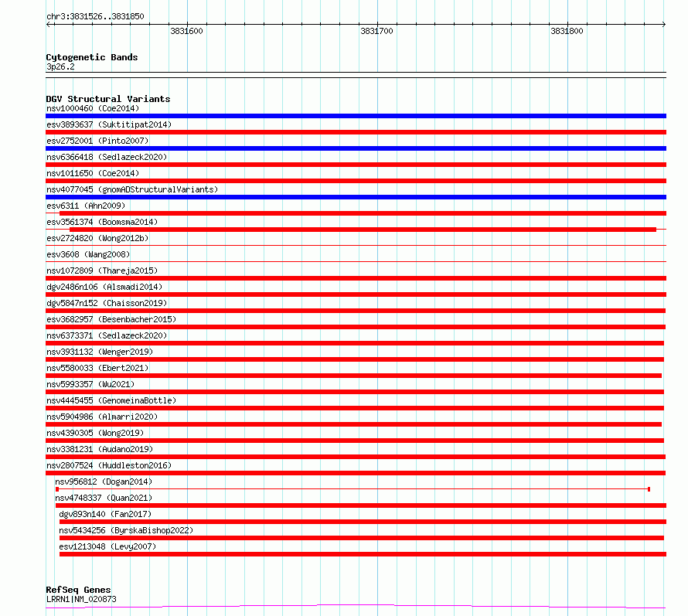The height and width of the screenshot is (616, 688).
Task: Click nsv4445455 (GenomeinaBottle) label
Action: 111,400
